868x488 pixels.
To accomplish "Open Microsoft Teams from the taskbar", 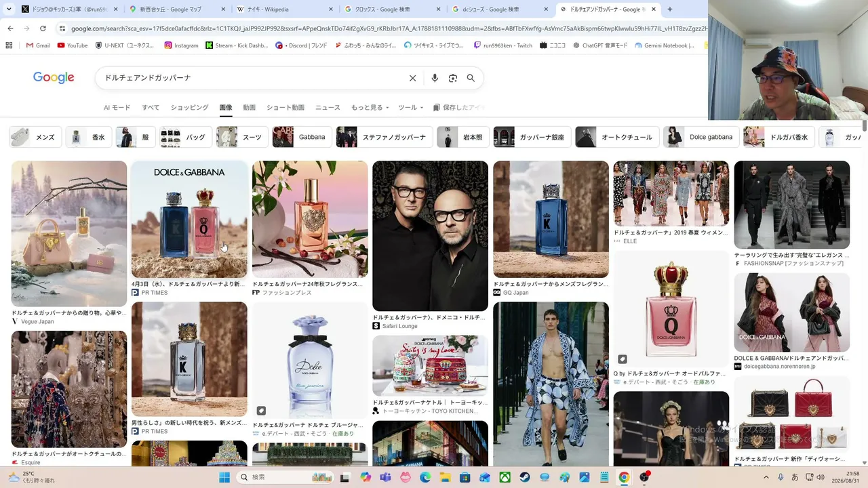I will (x=385, y=477).
